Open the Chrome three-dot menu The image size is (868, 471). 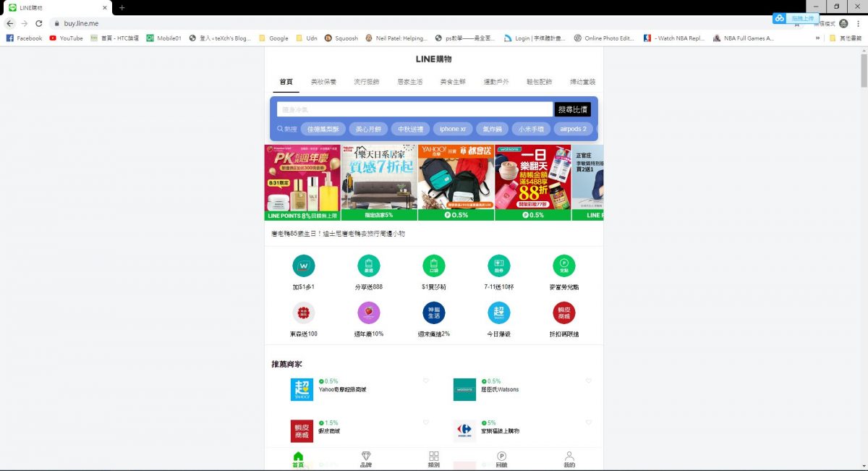click(x=859, y=23)
